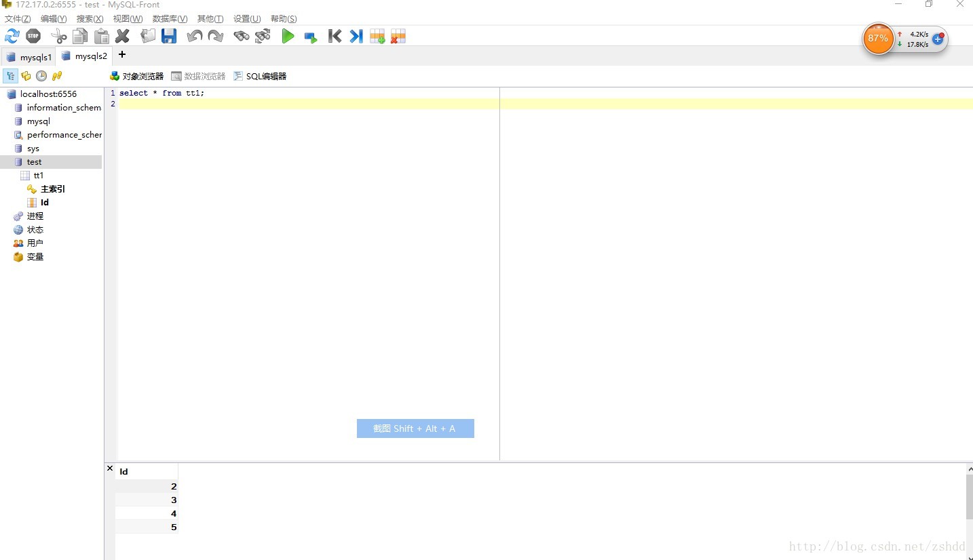This screenshot has height=560, width=973.
Task: Click the Find binoculars icon
Action: pyautogui.click(x=242, y=37)
